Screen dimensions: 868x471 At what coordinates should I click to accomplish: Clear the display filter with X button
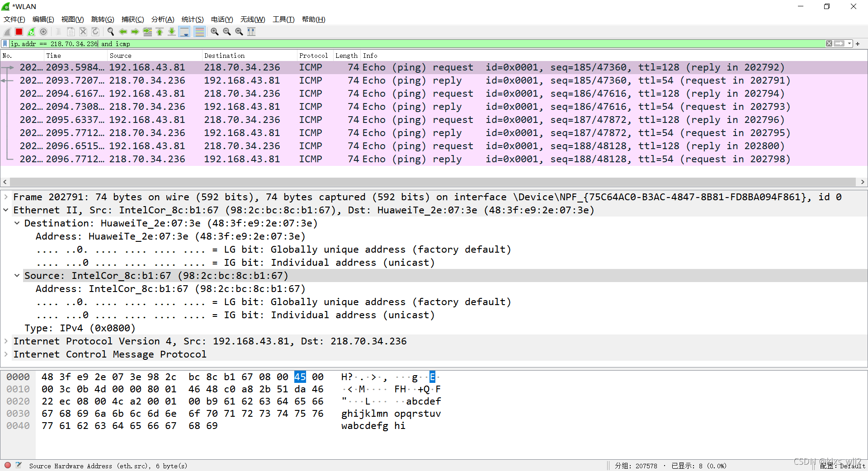(829, 44)
